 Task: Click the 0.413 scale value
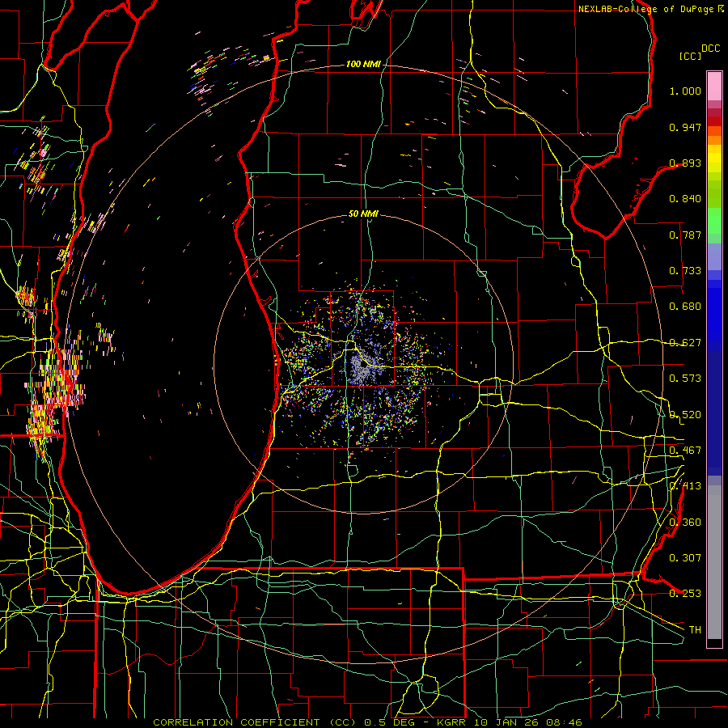tap(685, 486)
